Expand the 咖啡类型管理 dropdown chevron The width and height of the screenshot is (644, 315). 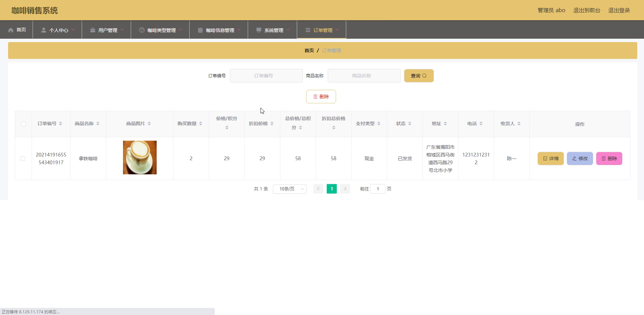click(180, 30)
